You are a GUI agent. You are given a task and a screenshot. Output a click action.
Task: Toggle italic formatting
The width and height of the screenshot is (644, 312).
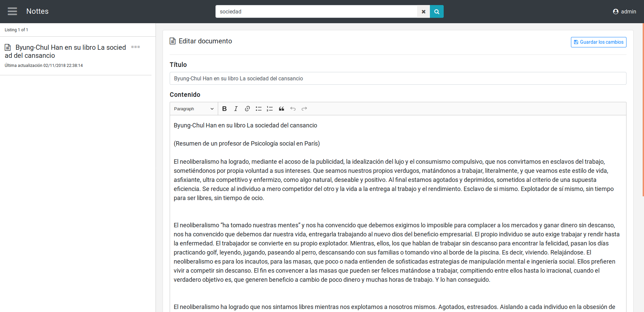point(236,109)
